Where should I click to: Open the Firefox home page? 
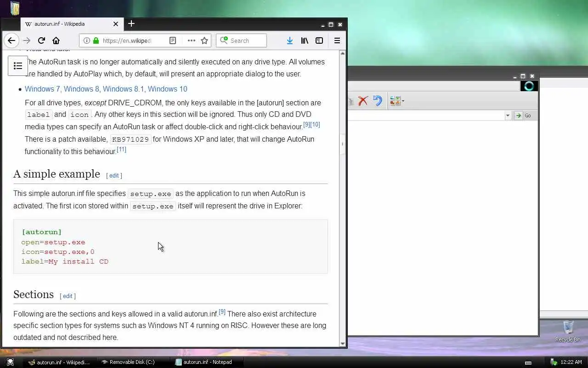click(56, 40)
